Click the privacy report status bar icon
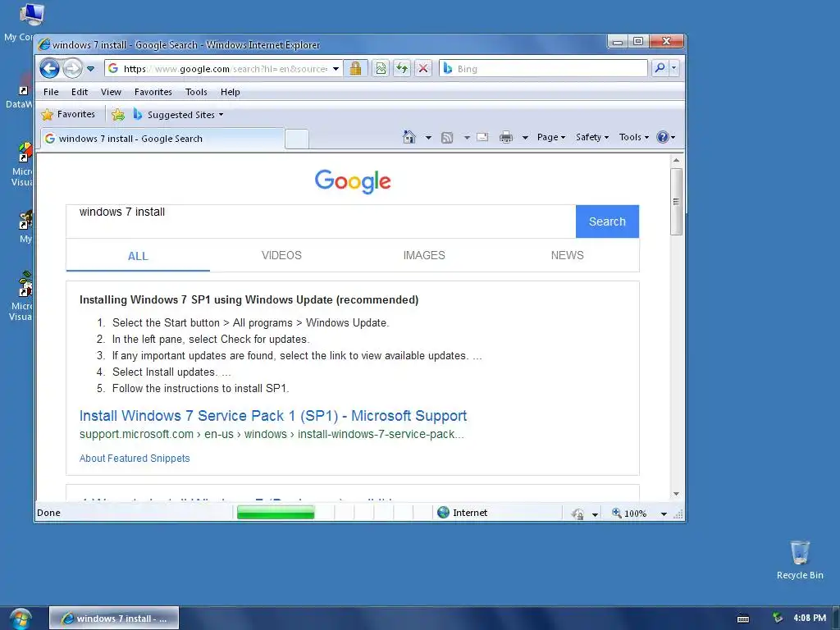Viewport: 840px width, 630px height. [x=577, y=514]
